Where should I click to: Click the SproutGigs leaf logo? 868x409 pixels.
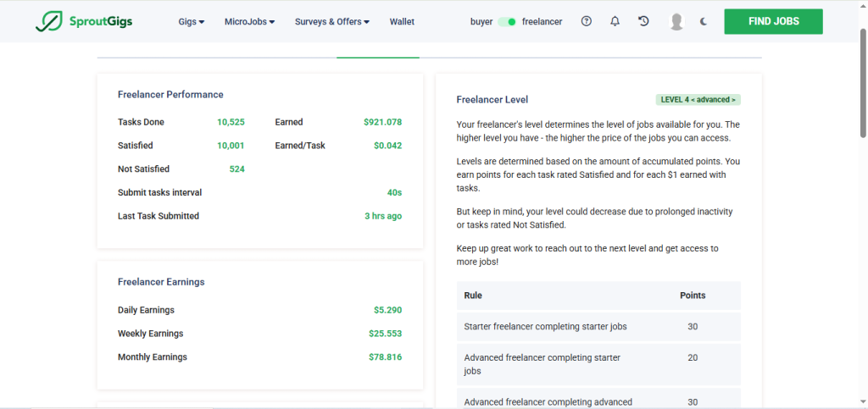[x=47, y=22]
